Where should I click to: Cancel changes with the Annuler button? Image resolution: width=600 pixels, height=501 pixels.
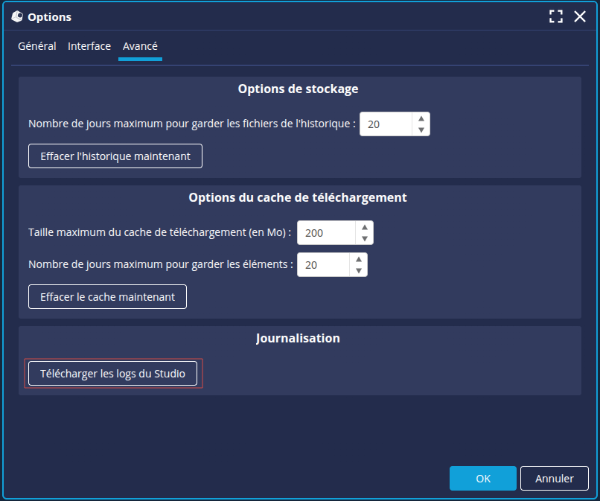(x=554, y=478)
